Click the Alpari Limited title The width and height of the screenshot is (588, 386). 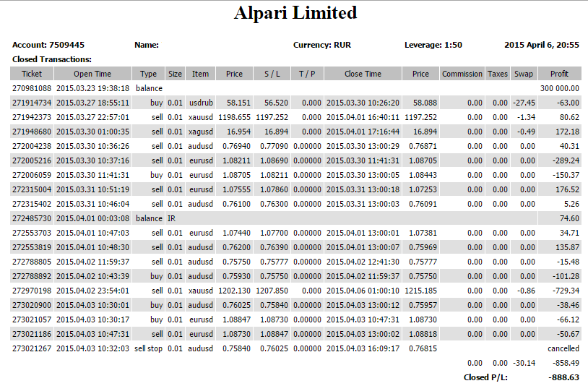pos(295,13)
